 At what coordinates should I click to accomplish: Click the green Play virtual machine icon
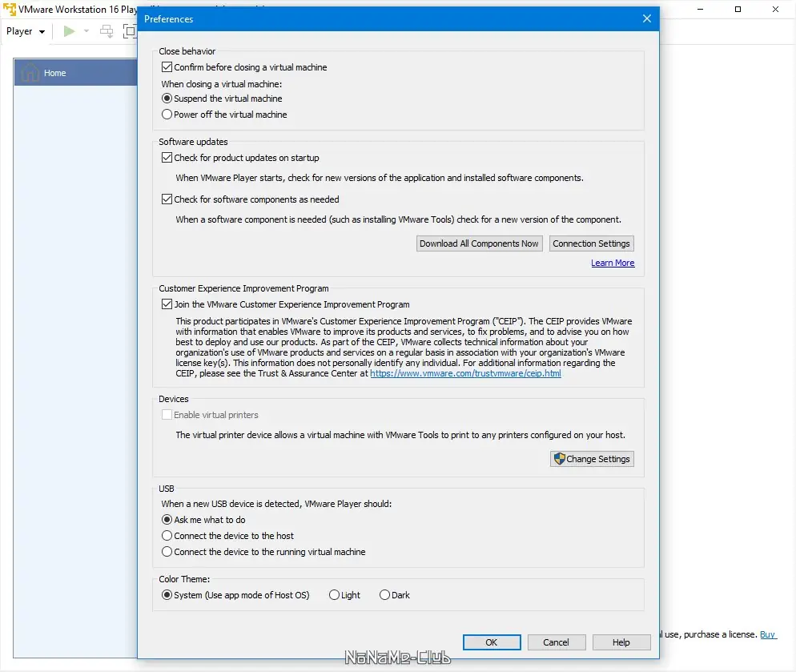coord(69,31)
